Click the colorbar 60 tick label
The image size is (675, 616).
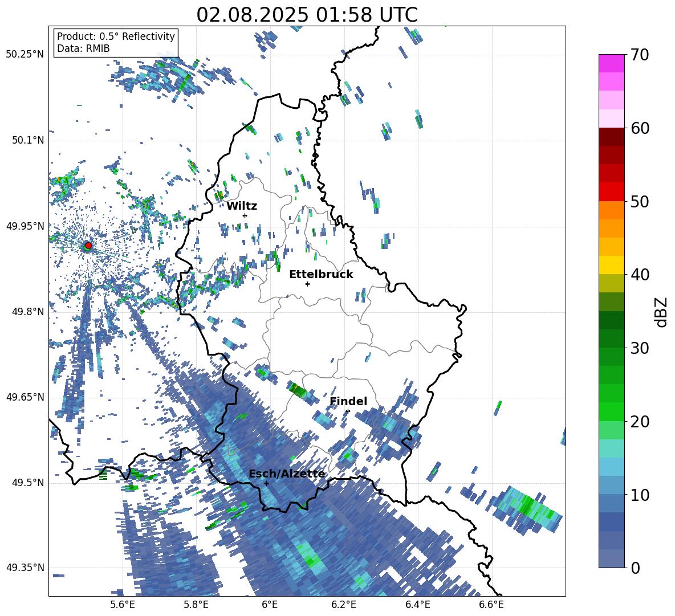point(640,128)
